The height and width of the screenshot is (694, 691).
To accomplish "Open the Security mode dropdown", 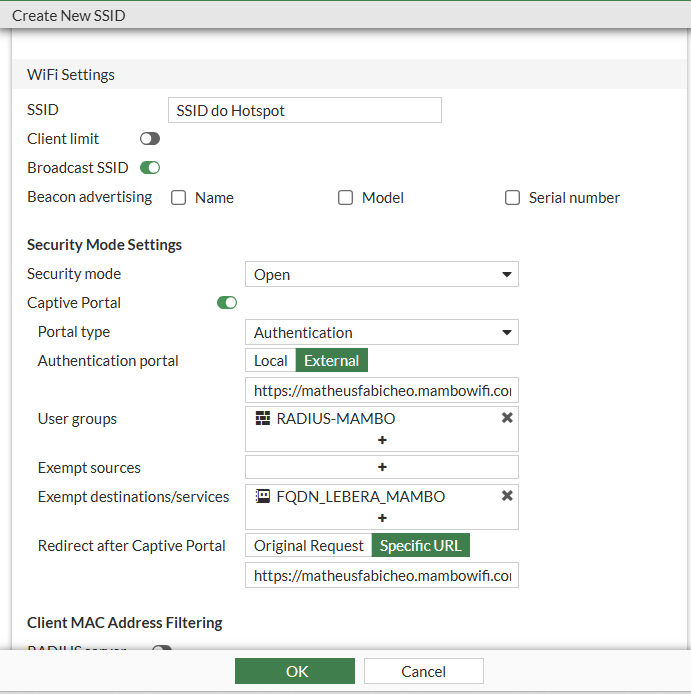I will point(381,274).
